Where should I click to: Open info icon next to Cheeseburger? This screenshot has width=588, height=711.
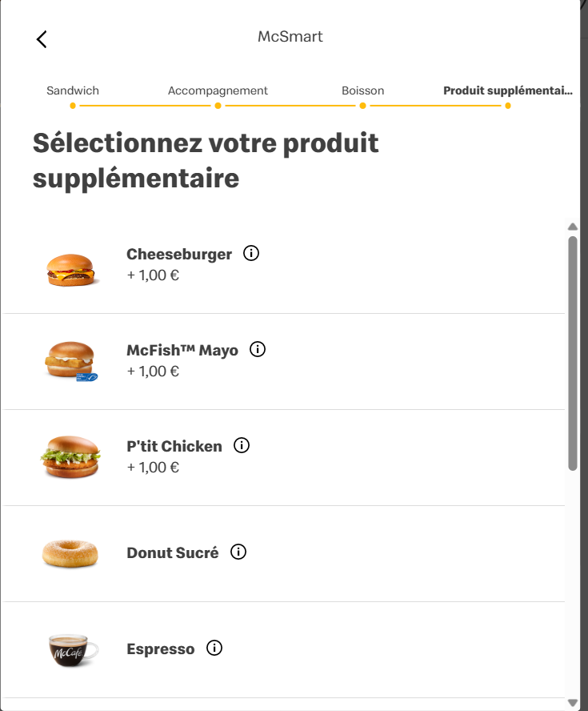251,254
